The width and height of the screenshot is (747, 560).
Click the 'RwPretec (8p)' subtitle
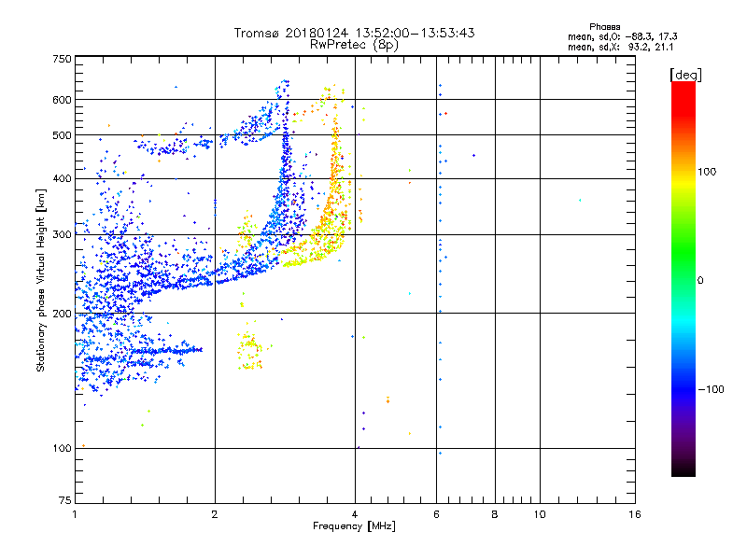click(354, 45)
